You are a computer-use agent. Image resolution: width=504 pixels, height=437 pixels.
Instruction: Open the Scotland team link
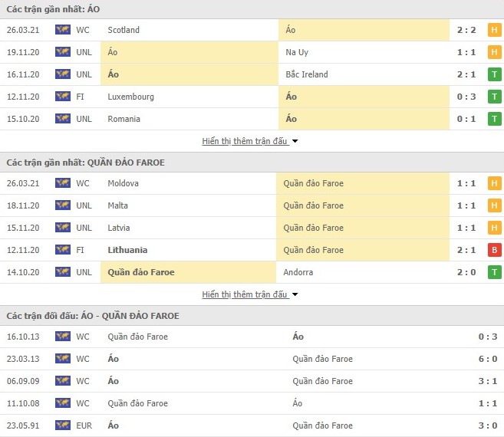[124, 30]
